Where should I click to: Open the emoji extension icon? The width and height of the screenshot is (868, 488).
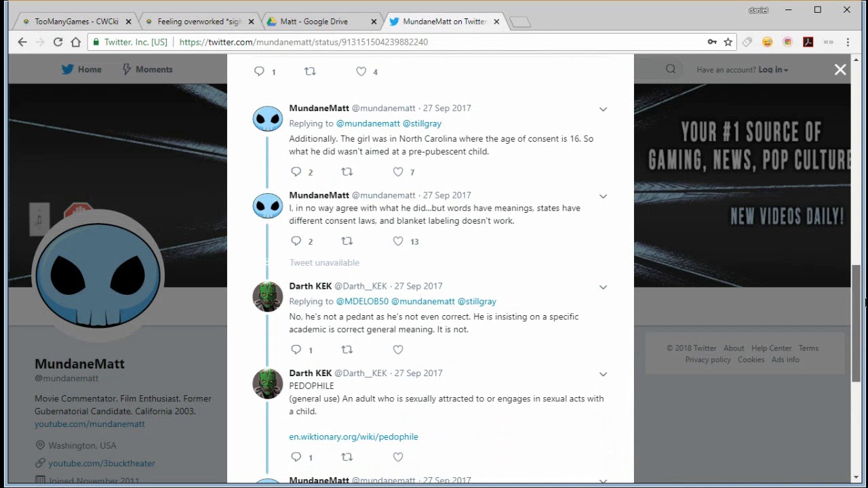pos(767,42)
